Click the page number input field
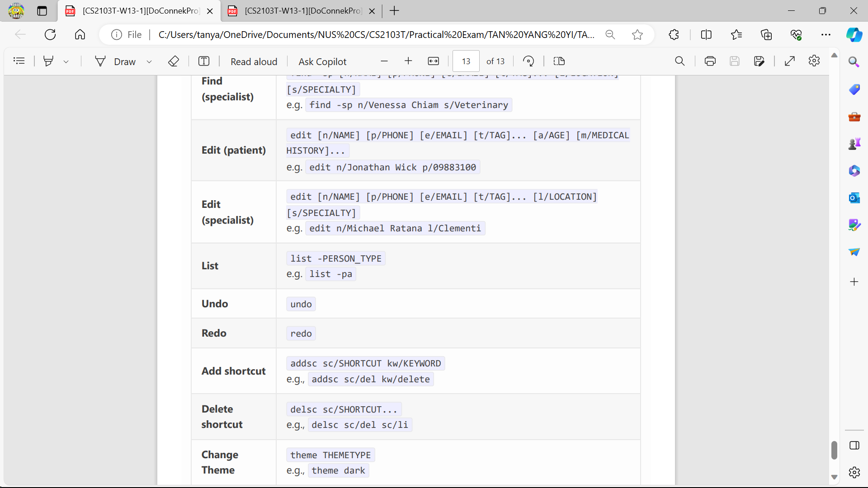 pos(466,61)
